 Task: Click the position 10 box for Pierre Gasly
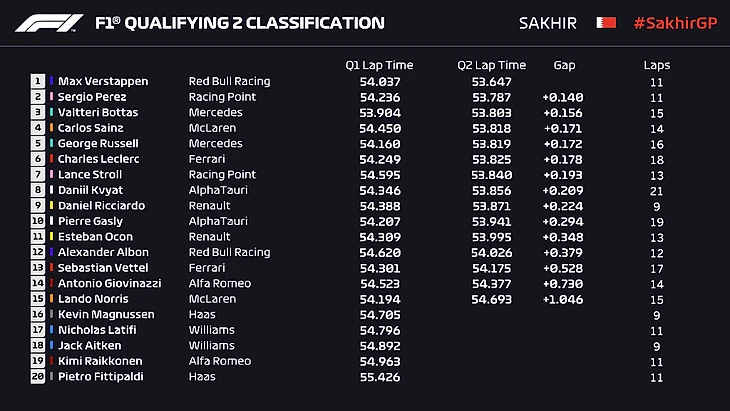38,221
